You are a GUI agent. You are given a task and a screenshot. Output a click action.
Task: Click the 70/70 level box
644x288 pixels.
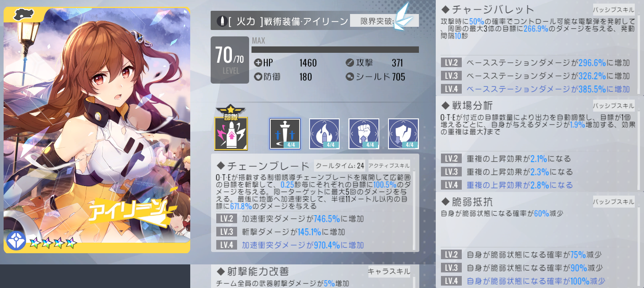click(230, 60)
